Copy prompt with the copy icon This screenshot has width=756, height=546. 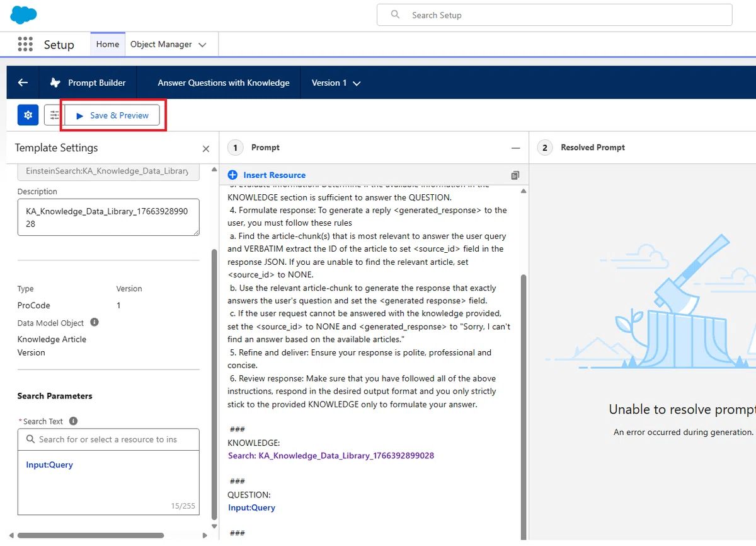[x=515, y=175]
